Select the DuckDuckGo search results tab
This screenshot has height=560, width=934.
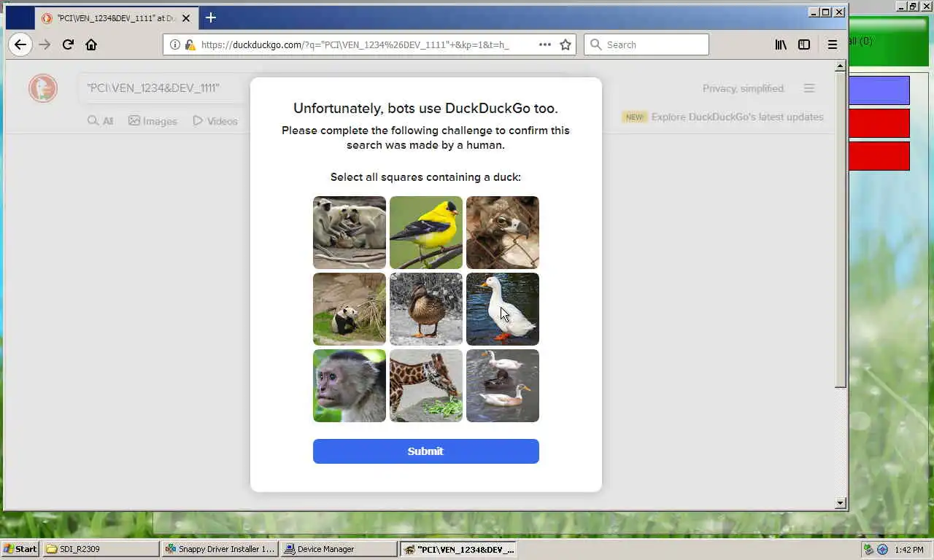pos(115,17)
